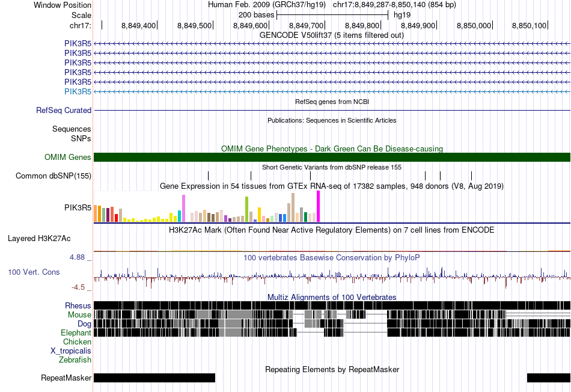Click the 4.88 PhyloP maximum value
571x392 pixels.
pos(77,257)
